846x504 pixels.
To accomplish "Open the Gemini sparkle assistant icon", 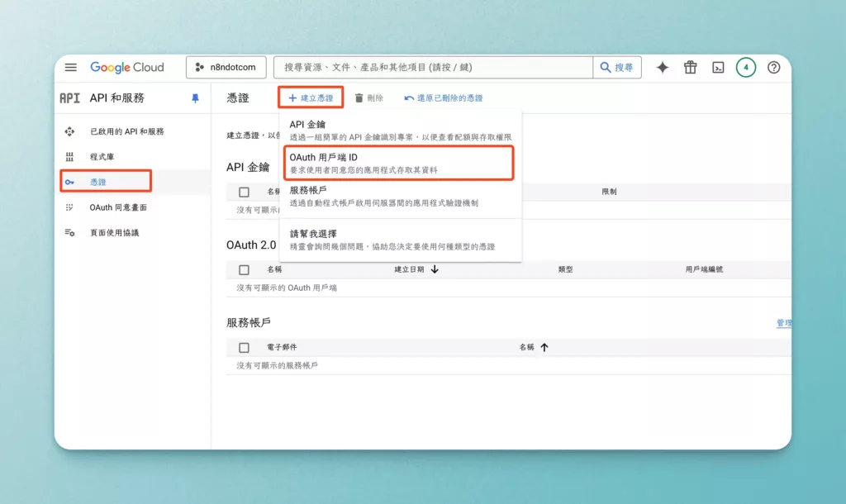I will click(663, 68).
